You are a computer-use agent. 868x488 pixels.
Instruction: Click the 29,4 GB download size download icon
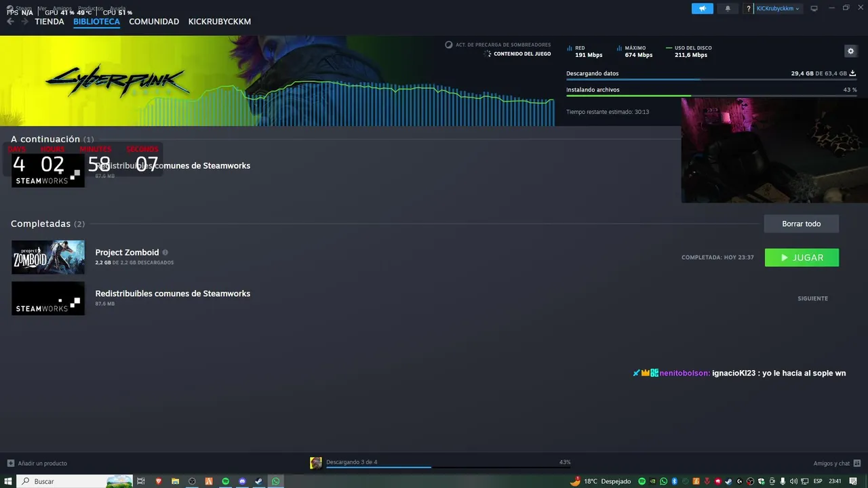tap(852, 73)
